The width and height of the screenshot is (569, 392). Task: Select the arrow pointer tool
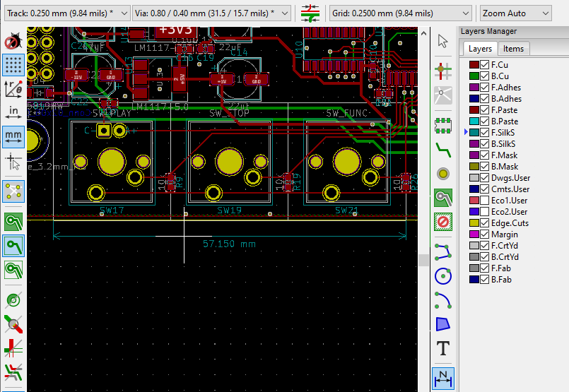tap(443, 41)
